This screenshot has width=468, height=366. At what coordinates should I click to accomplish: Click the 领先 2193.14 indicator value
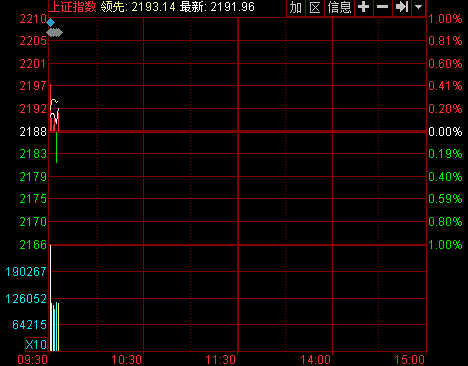tap(138, 7)
